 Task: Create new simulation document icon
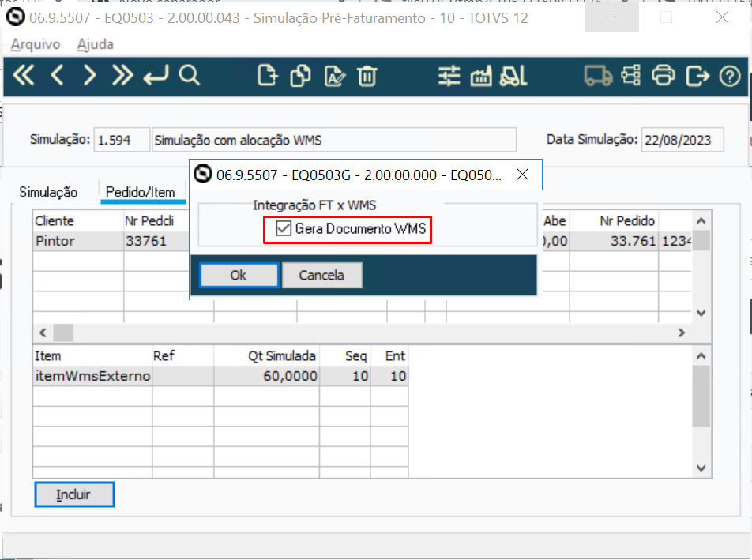pos(267,75)
